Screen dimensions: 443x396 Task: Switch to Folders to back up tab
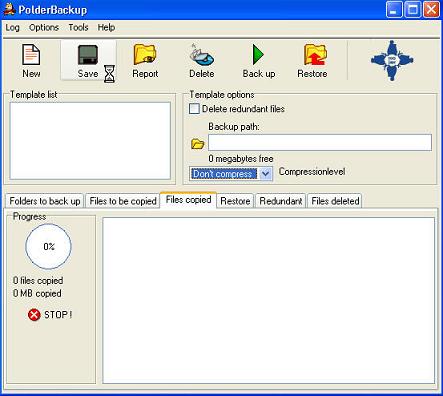pyautogui.click(x=45, y=201)
